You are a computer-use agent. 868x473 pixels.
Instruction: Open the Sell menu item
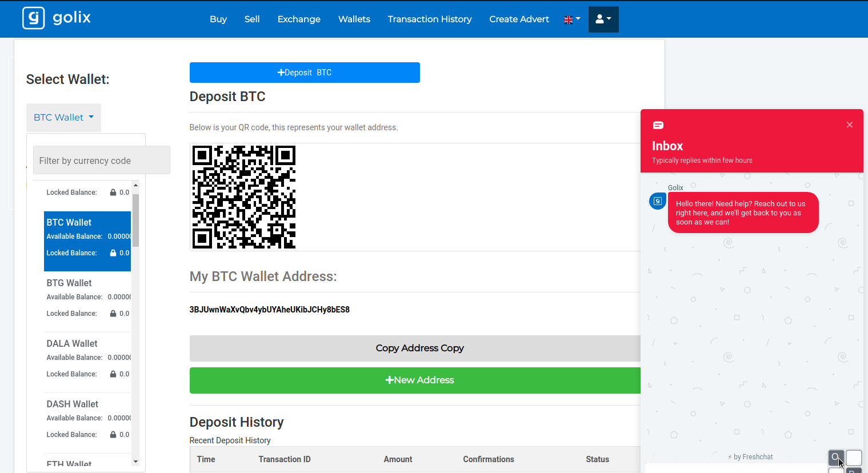click(x=252, y=19)
